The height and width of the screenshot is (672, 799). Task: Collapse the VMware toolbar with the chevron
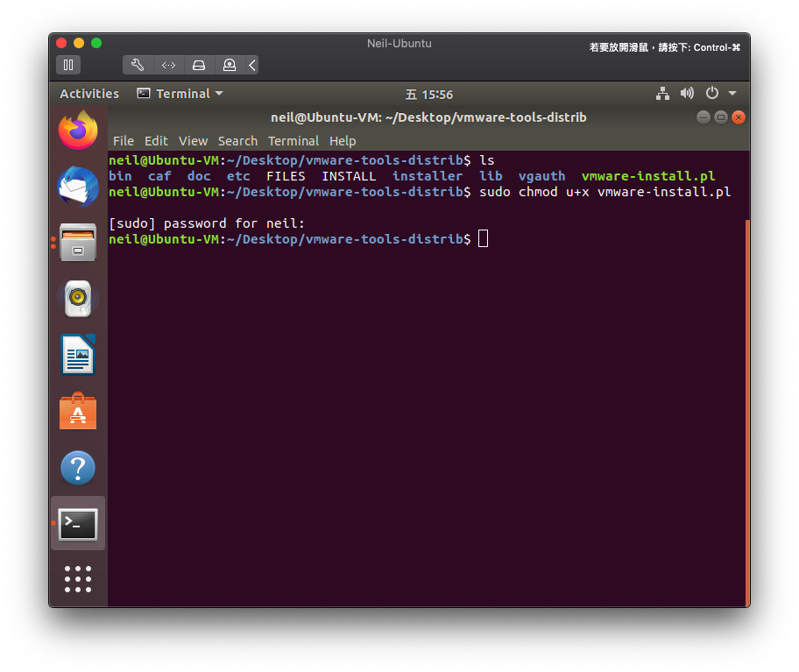[251, 65]
